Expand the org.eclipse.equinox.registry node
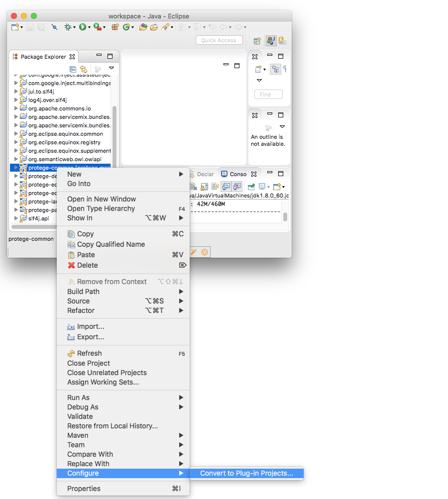The width and height of the screenshot is (448, 499). [x=16, y=142]
